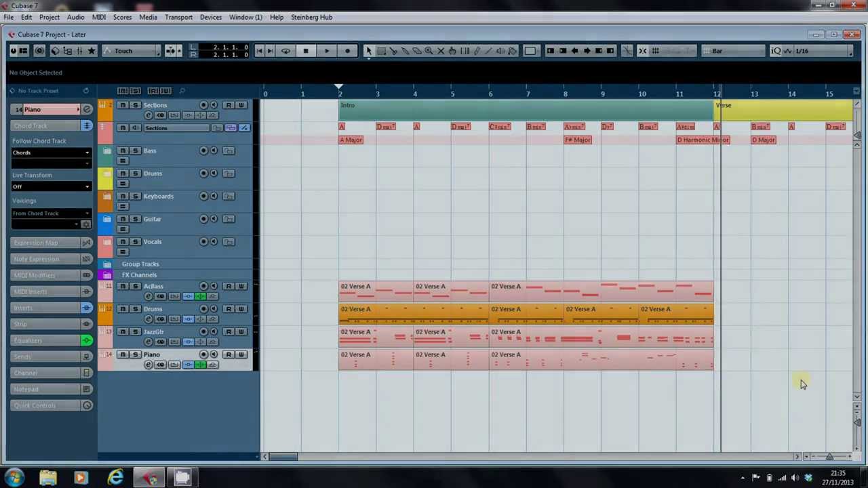
Task: Open the File menu
Action: click(x=9, y=17)
